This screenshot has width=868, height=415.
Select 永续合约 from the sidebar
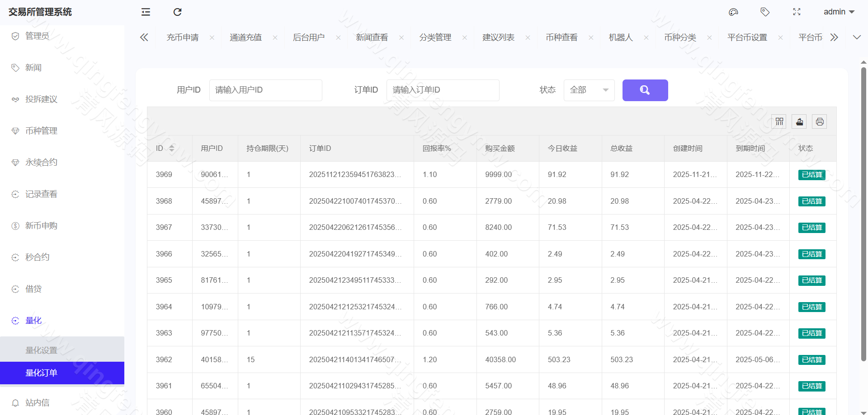41,162
